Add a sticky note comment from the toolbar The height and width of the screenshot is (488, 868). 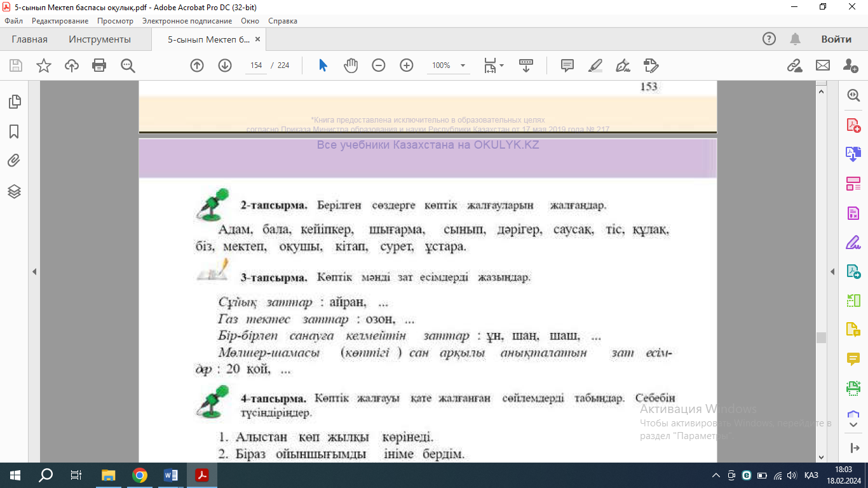(567, 65)
